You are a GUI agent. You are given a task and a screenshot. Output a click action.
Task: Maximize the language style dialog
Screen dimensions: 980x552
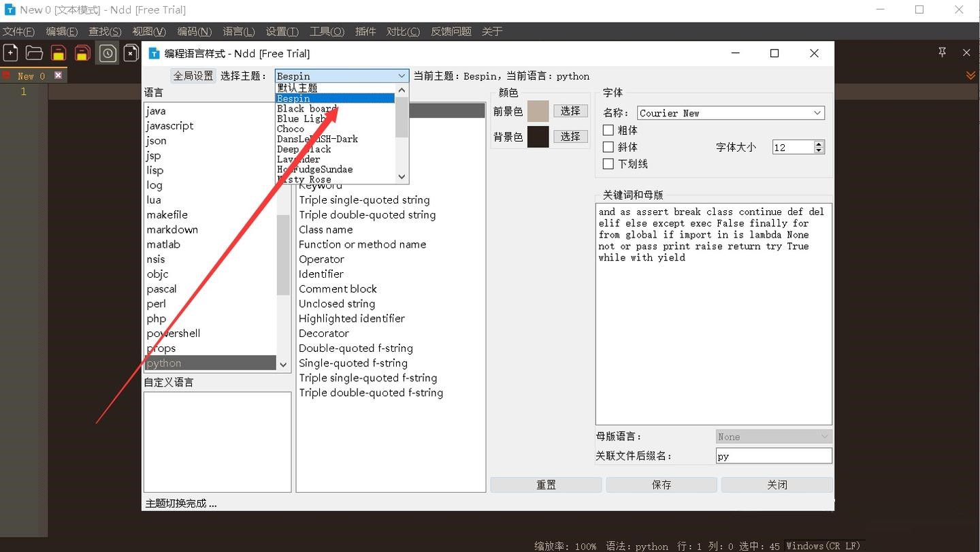click(774, 53)
